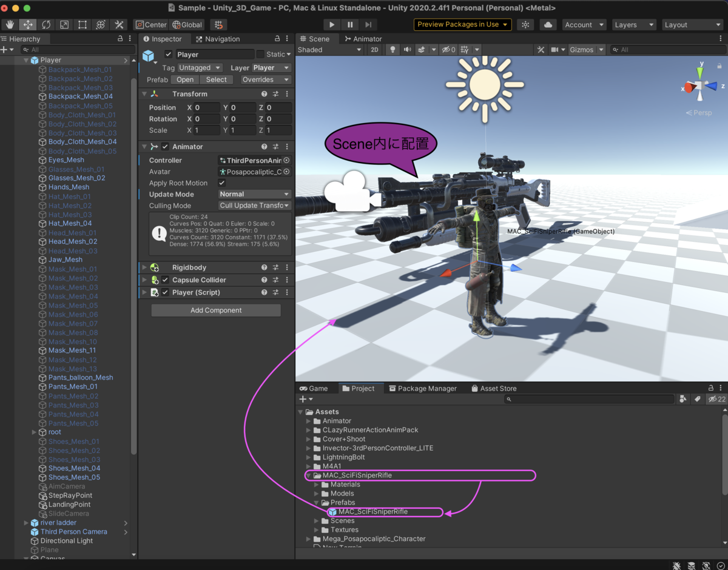Image resolution: width=728 pixels, height=570 pixels.
Task: Click the Add Component button
Action: click(x=216, y=310)
